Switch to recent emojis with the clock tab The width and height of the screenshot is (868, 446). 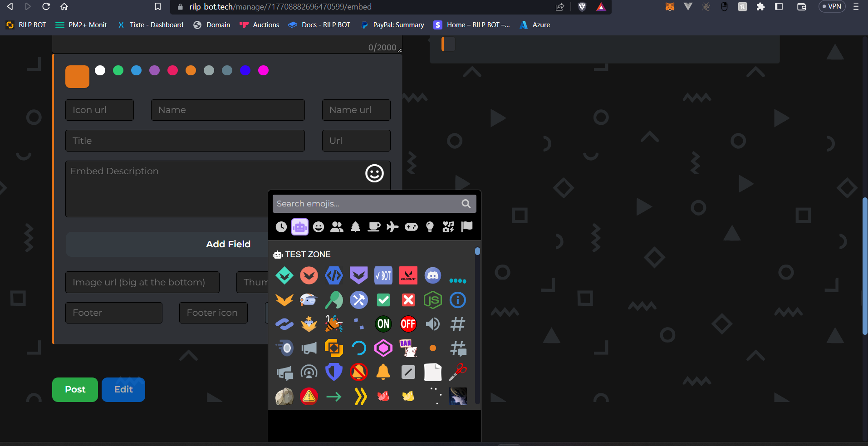pos(280,227)
